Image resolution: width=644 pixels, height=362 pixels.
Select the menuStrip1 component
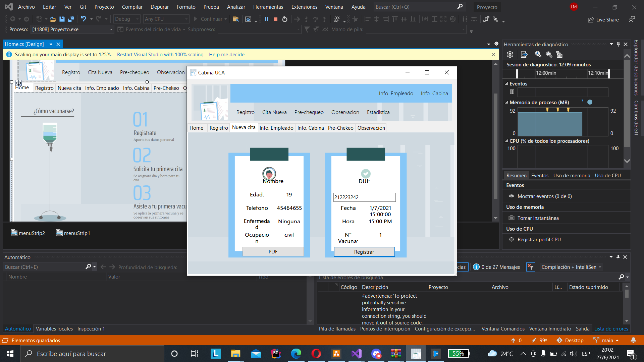point(73,233)
